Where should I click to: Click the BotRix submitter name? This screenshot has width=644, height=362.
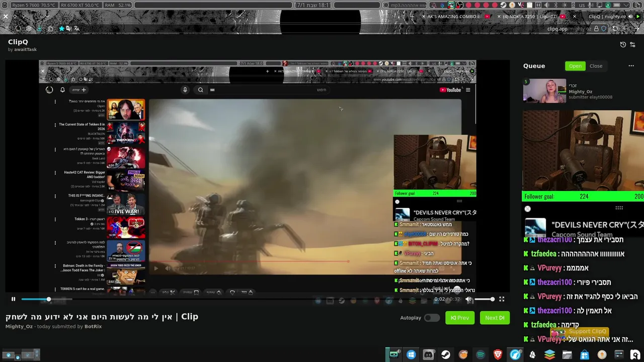click(93, 326)
